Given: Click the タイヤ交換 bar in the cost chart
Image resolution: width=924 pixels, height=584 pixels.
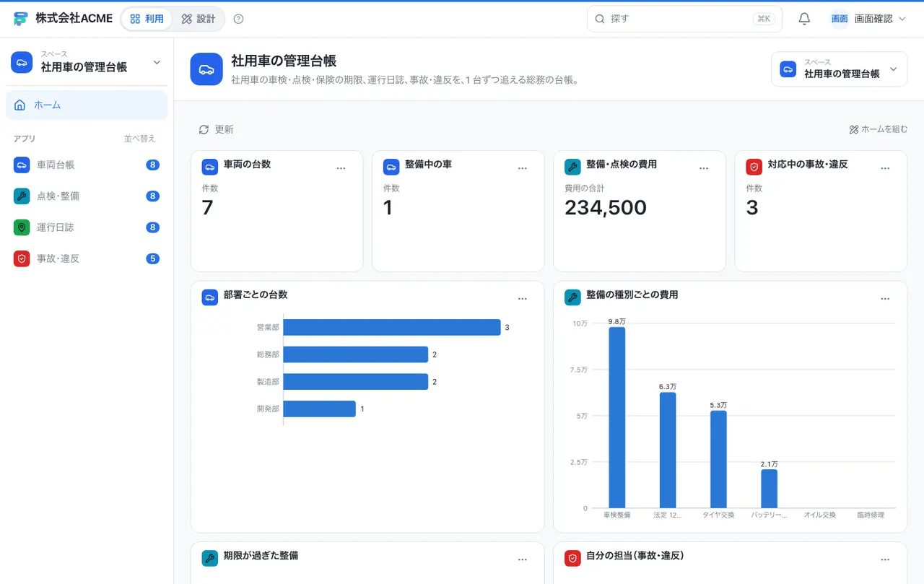Looking at the screenshot, I should click(718, 459).
